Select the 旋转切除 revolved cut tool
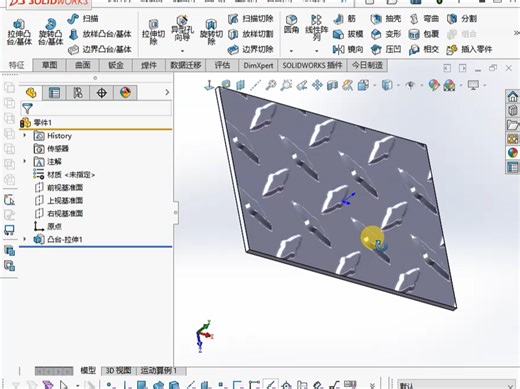The width and height of the screenshot is (520, 389). (211, 32)
